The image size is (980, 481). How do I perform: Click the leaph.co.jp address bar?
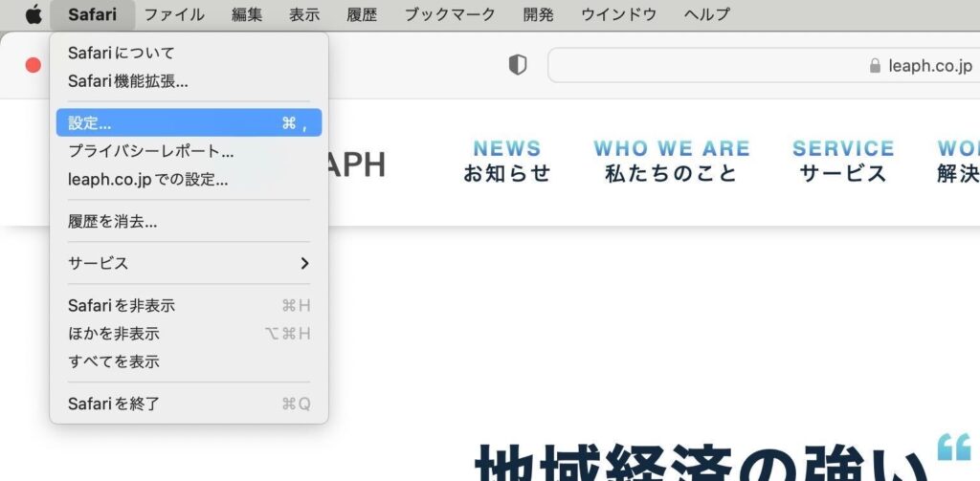tap(764, 66)
